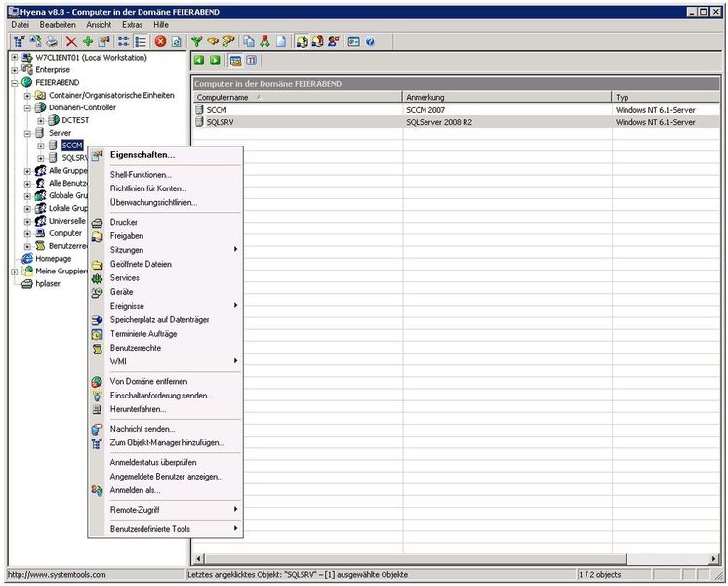Image resolution: width=728 pixels, height=586 pixels.
Task: Click the horizontal scrollbar right arrow
Action: point(714,558)
